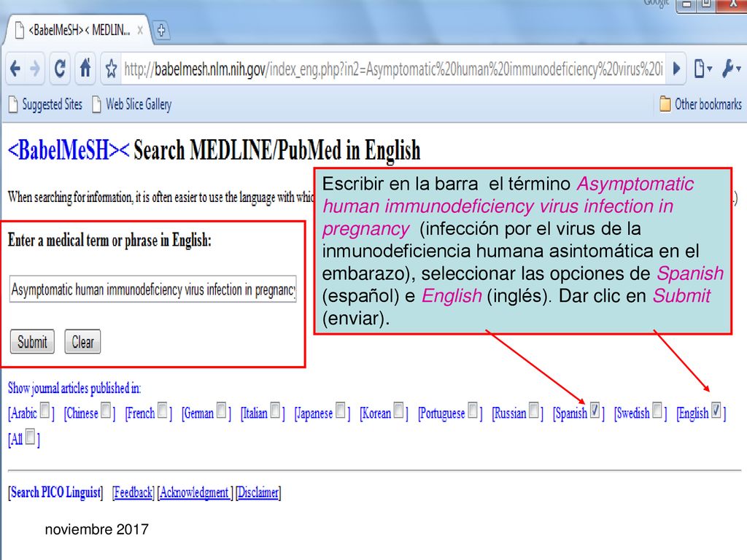The height and width of the screenshot is (560, 747).
Task: Open the wrench settings menu
Action: pos(731,69)
